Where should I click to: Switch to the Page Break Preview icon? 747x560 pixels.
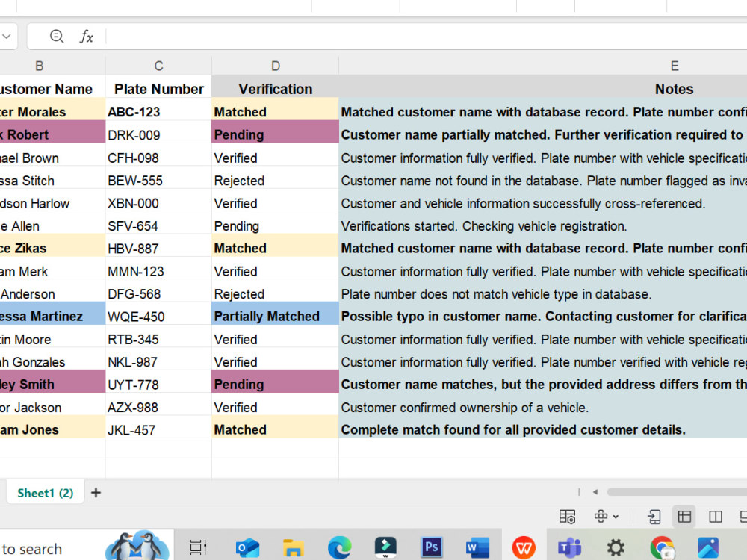point(716,517)
